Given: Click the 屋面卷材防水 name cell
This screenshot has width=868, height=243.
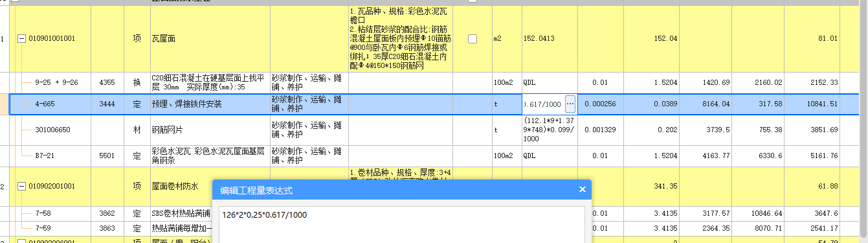Looking at the screenshot, I should click(210, 187).
